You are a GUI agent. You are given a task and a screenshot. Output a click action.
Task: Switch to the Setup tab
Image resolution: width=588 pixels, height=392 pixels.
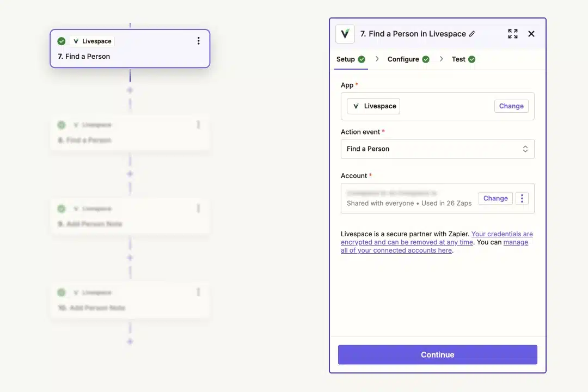[x=351, y=59]
